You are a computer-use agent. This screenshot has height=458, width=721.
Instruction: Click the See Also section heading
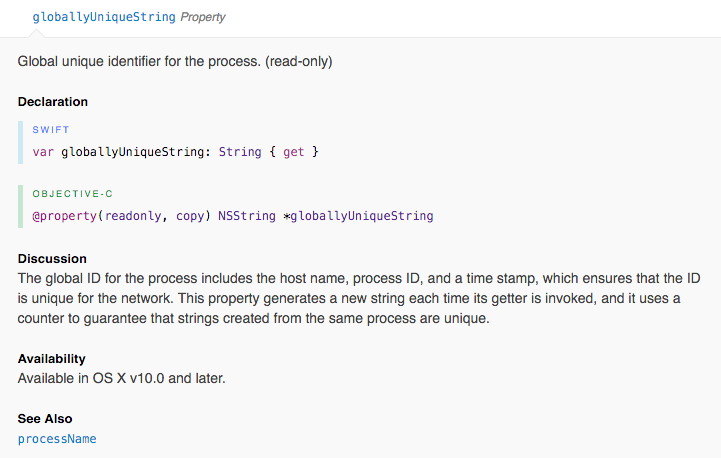point(45,418)
